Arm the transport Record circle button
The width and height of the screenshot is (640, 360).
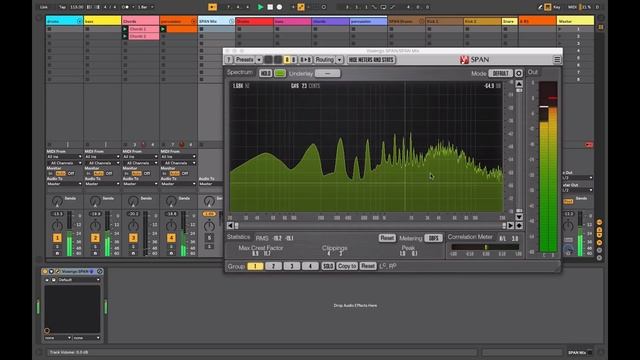(280, 7)
